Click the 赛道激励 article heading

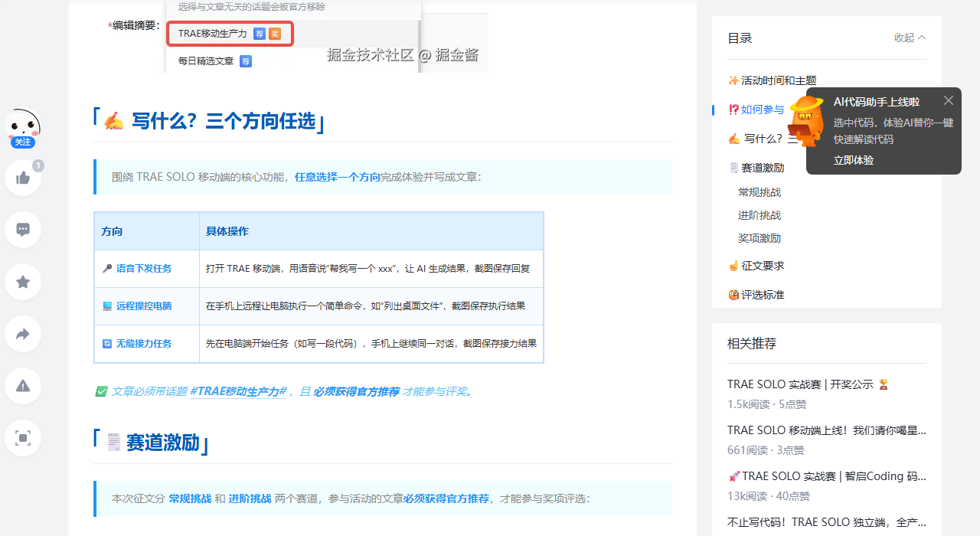coord(152,442)
